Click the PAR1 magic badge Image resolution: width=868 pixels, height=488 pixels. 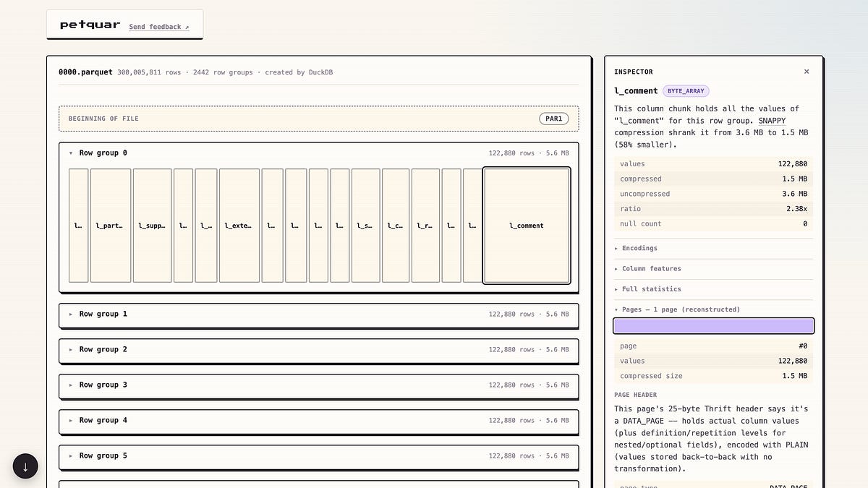point(553,119)
